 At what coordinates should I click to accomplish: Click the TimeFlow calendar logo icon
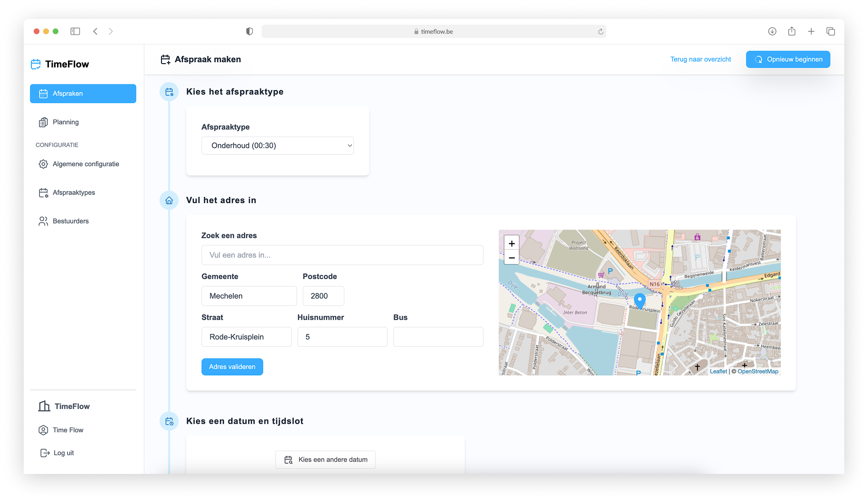pyautogui.click(x=36, y=63)
